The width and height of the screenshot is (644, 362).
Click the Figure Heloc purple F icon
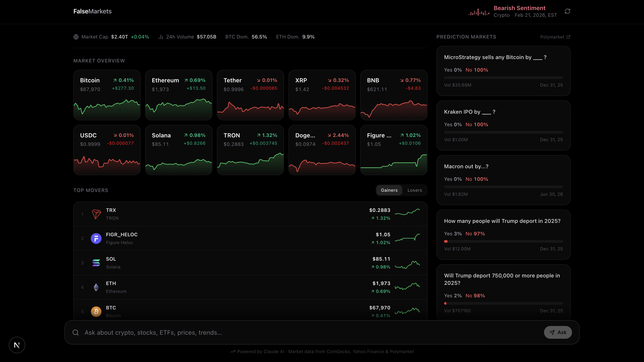(x=96, y=238)
